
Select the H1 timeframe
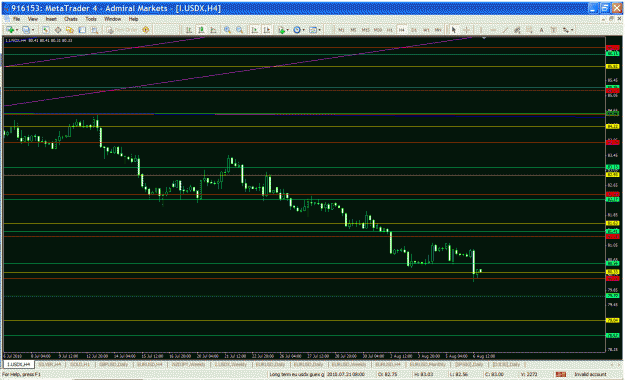(389, 30)
